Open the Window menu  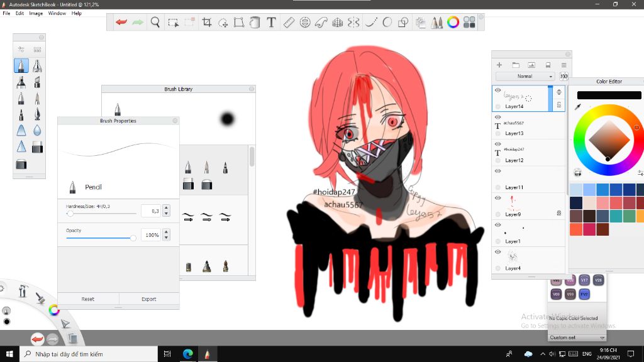coord(57,13)
